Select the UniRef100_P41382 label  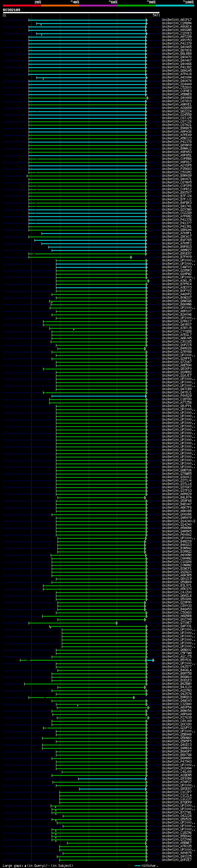pos(177,67)
